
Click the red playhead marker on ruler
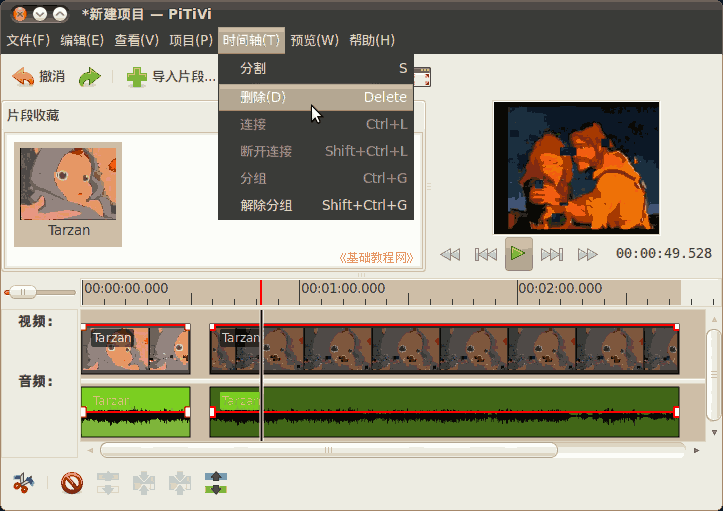261,292
